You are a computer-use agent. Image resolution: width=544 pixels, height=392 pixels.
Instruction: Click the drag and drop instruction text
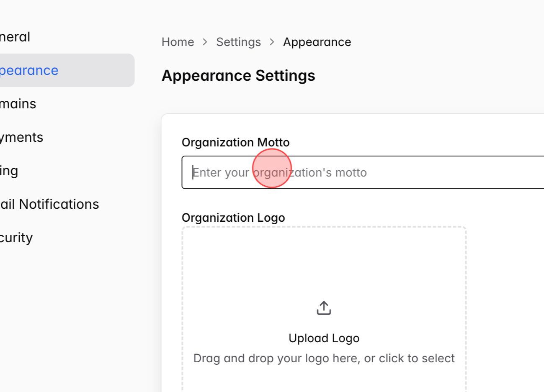(x=324, y=358)
